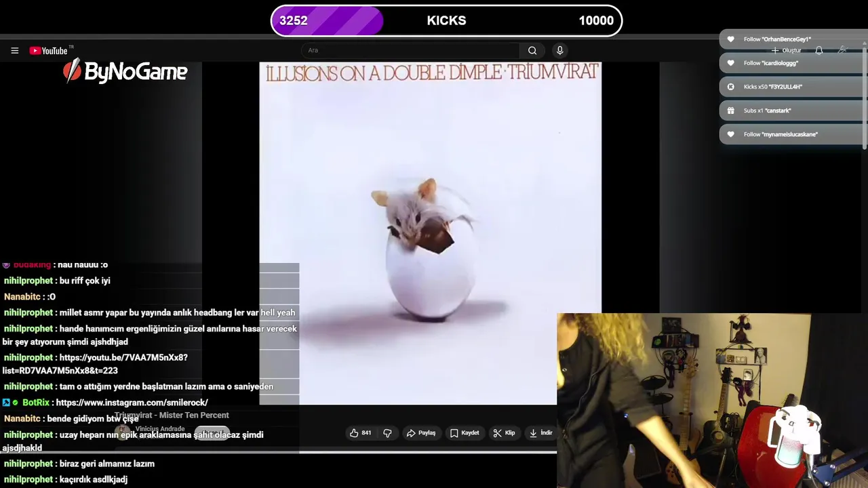Click the 3252 current kicks count
The image size is (868, 488).
pyautogui.click(x=294, y=20)
